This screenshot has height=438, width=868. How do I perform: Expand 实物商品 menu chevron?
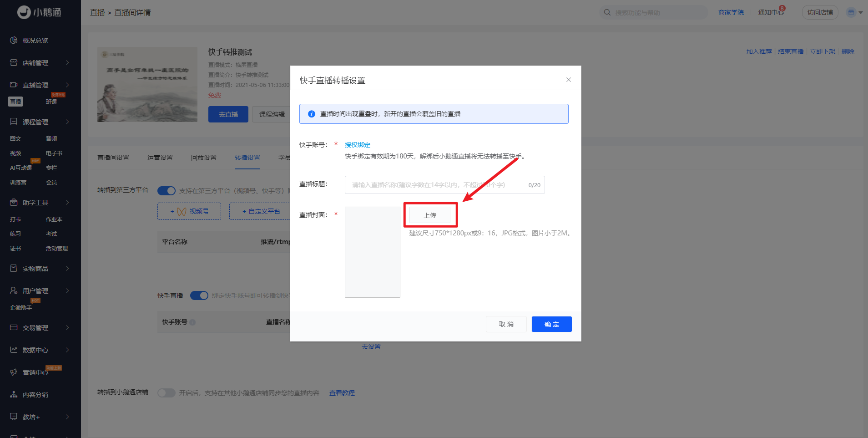point(67,268)
